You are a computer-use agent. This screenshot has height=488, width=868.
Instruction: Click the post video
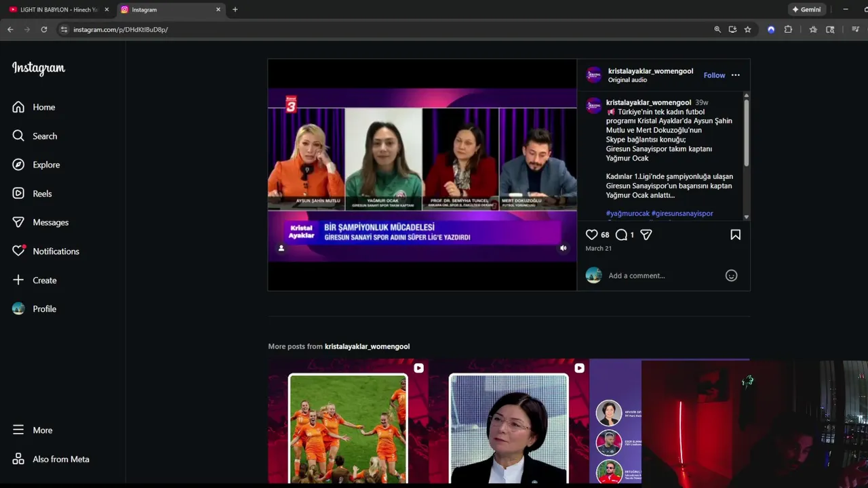422,175
